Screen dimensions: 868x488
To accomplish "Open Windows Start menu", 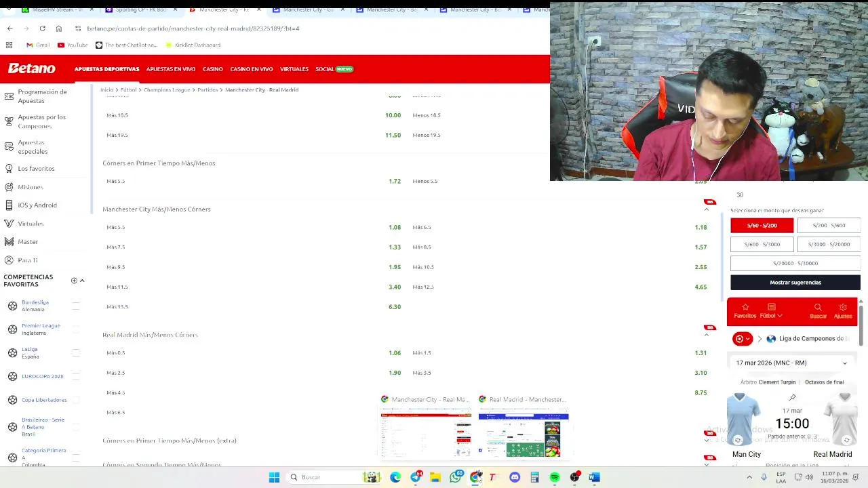I will pyautogui.click(x=274, y=477).
